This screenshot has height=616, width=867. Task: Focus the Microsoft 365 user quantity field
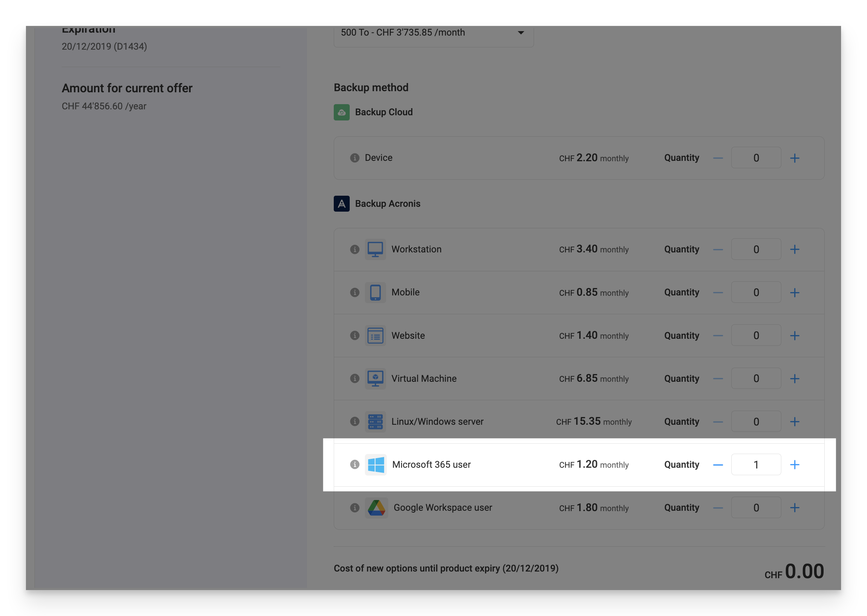pos(756,465)
